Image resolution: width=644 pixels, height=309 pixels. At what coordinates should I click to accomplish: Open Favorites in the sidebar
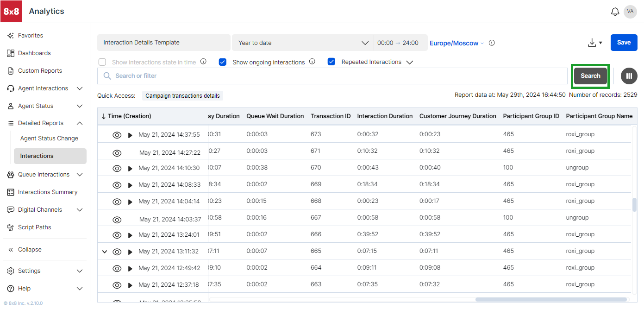pyautogui.click(x=31, y=36)
